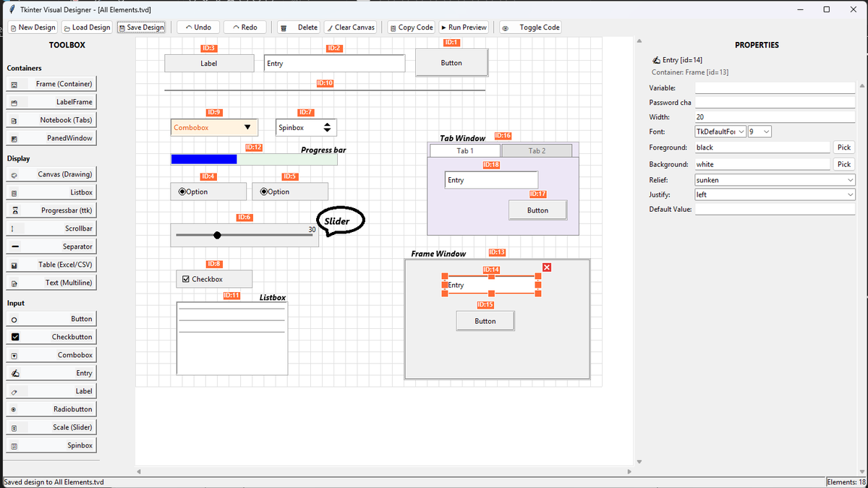
Task: Click the Variable input field
Action: pos(775,87)
